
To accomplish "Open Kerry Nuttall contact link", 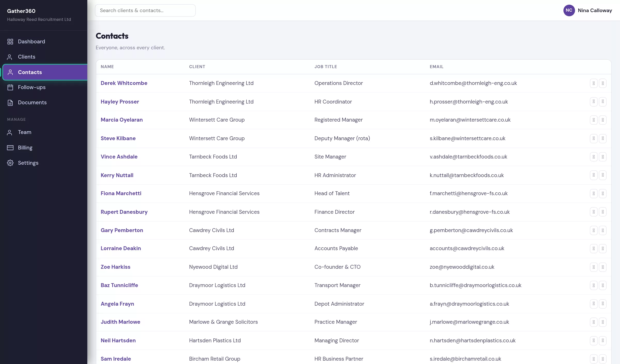I will pos(117,175).
